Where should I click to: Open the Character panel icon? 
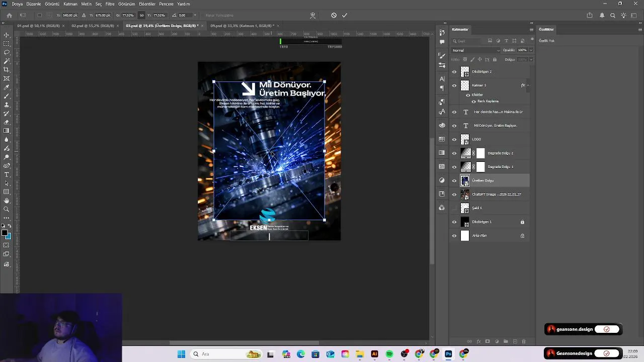point(442,79)
